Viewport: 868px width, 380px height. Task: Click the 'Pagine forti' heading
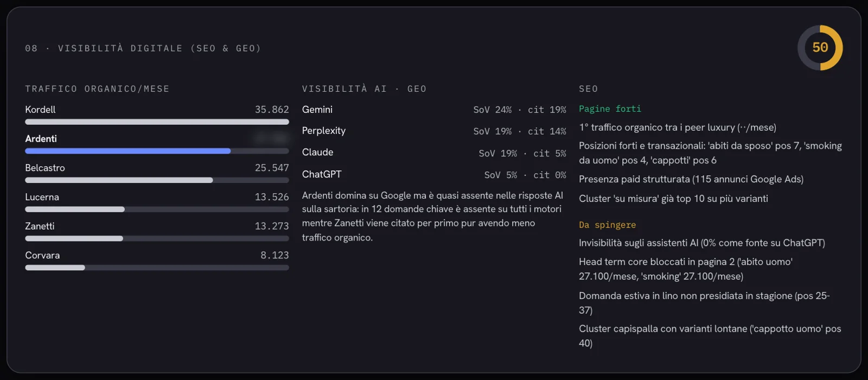click(x=610, y=109)
